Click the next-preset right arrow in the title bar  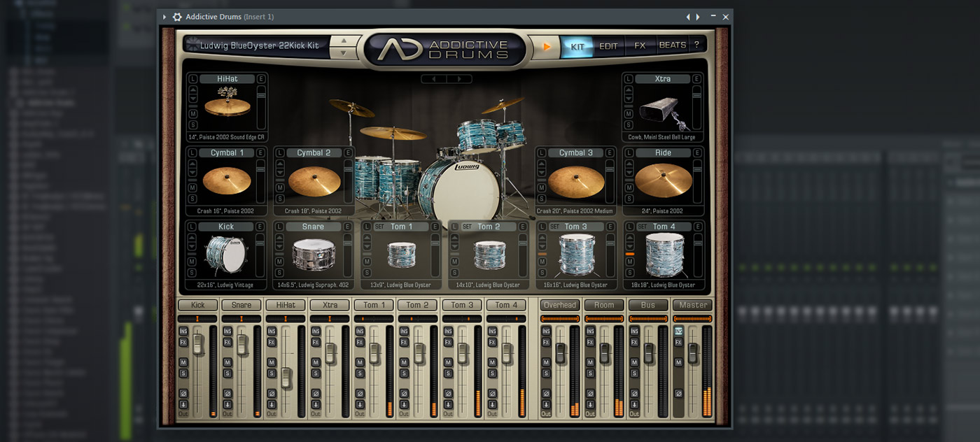[x=697, y=17]
